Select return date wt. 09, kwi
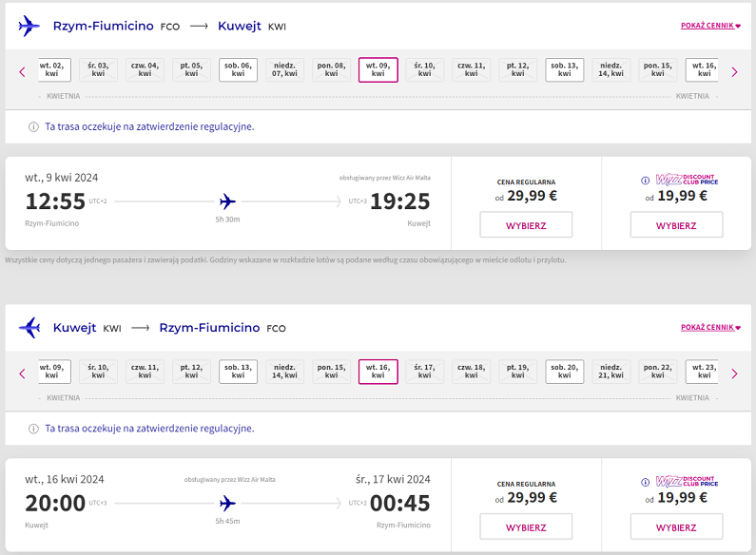Image resolution: width=756 pixels, height=555 pixels. pos(54,372)
